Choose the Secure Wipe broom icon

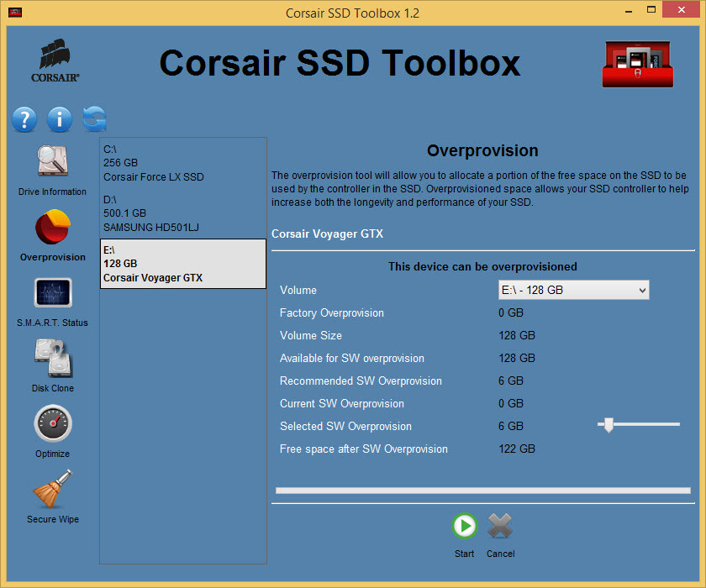53,489
